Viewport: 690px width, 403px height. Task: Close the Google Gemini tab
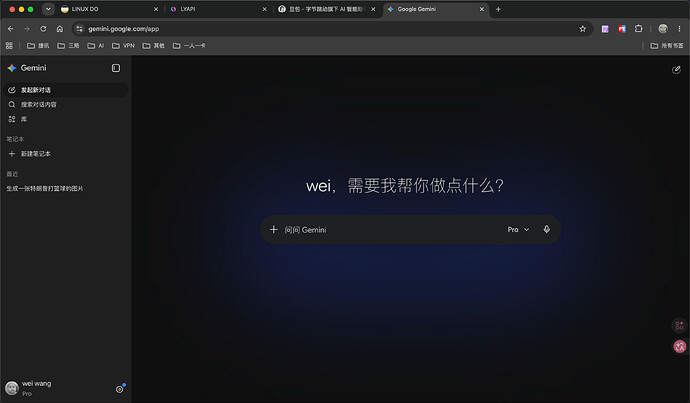(x=482, y=9)
